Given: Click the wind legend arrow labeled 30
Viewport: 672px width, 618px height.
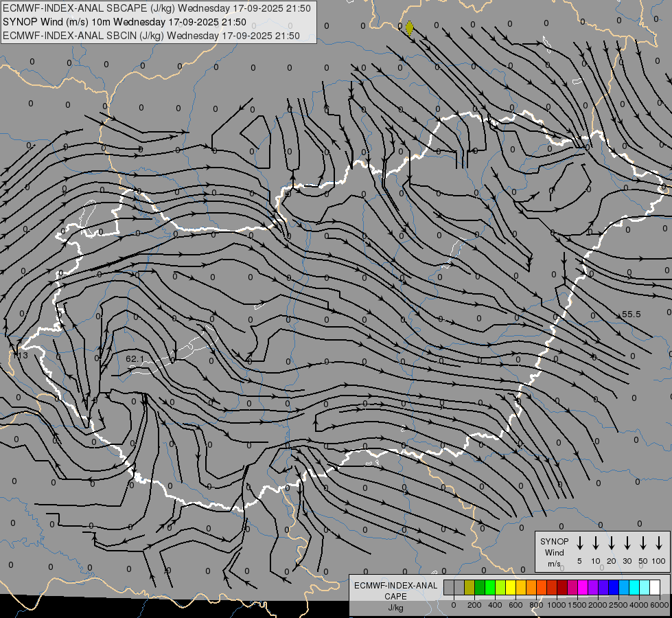Looking at the screenshot, I should pyautogui.click(x=627, y=543).
